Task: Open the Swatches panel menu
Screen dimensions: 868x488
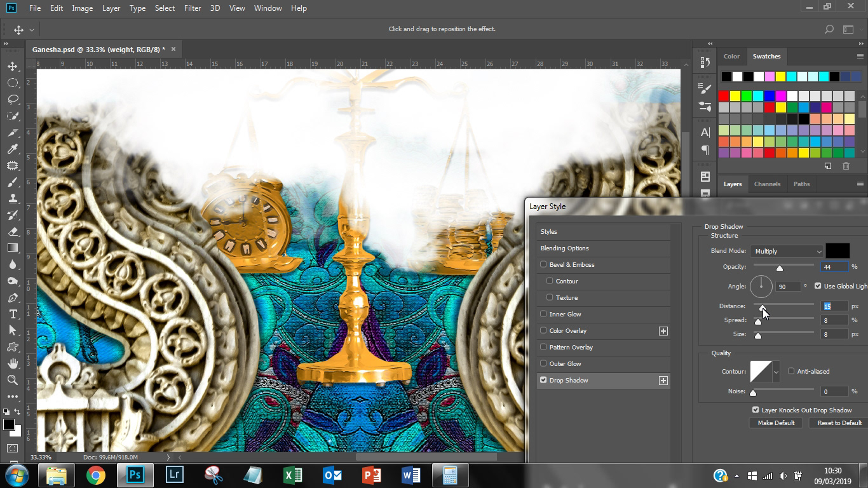Action: [x=860, y=56]
